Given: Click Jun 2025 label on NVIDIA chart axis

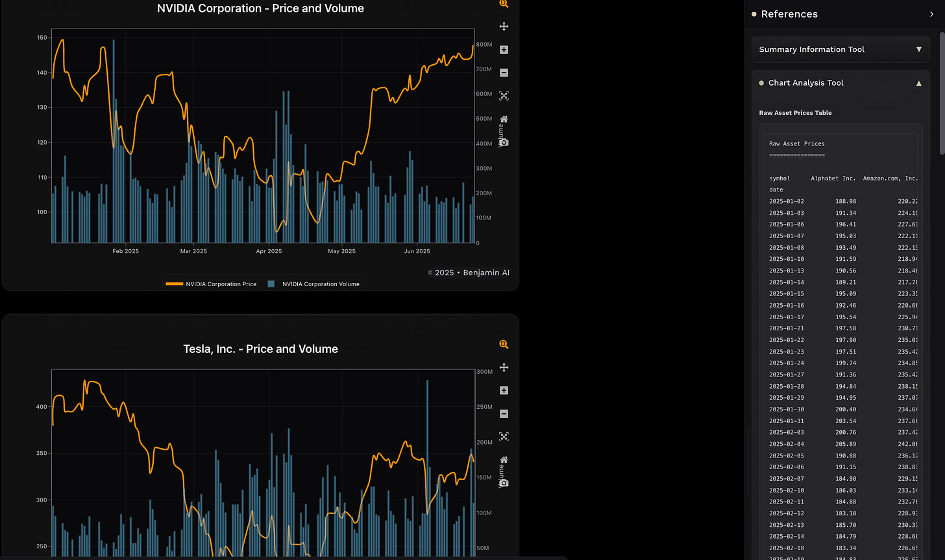Looking at the screenshot, I should [x=417, y=251].
